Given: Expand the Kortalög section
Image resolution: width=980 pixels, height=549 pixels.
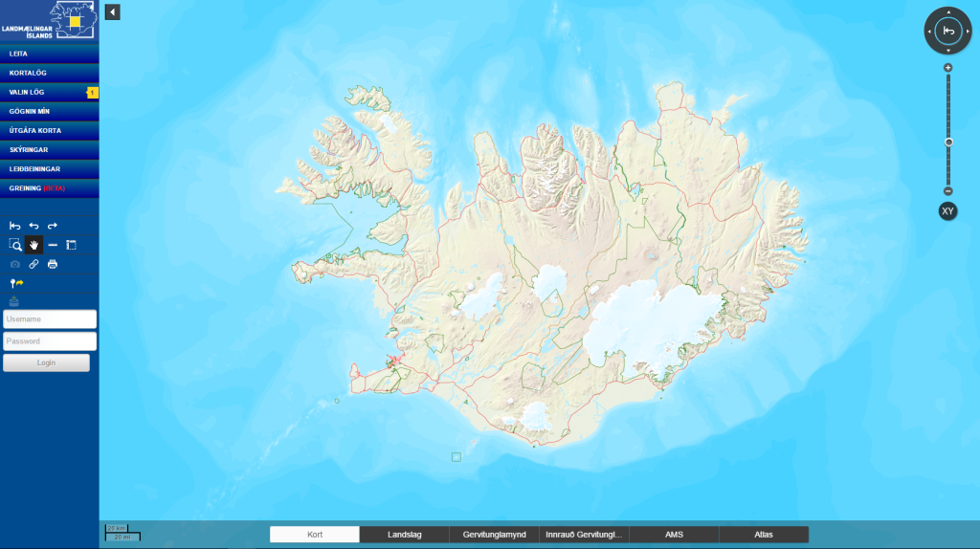Looking at the screenshot, I should 49,73.
